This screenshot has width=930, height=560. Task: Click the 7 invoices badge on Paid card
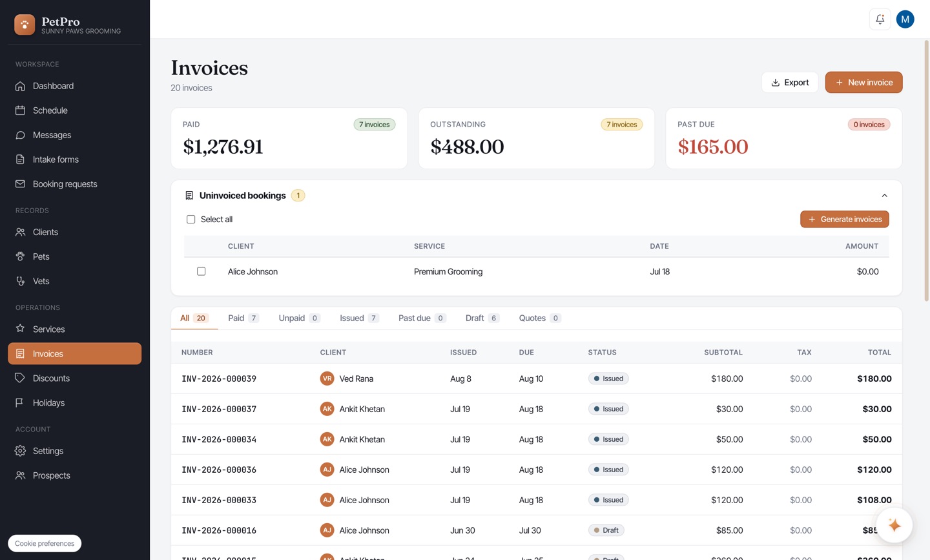(x=375, y=125)
